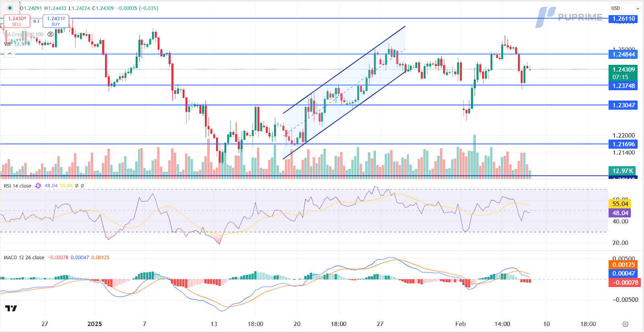The width and height of the screenshot is (644, 332).
Task: Click the MACD 0.00125 axis label
Action: 623,265
